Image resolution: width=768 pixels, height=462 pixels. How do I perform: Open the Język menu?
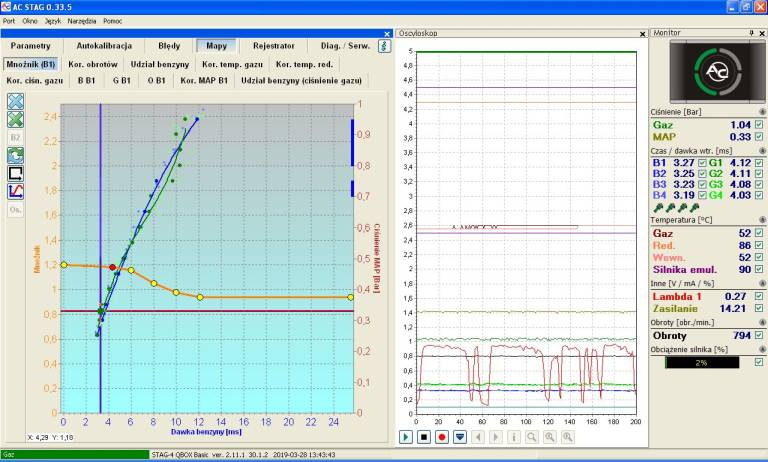[x=52, y=21]
